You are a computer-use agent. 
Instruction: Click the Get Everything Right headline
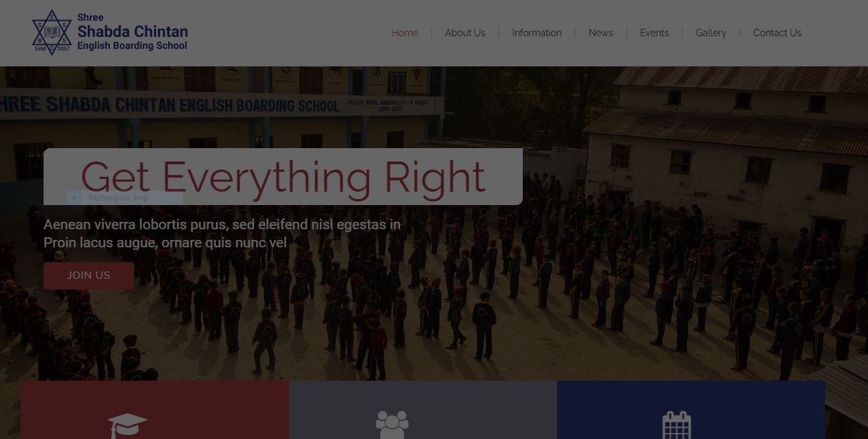pos(283,177)
